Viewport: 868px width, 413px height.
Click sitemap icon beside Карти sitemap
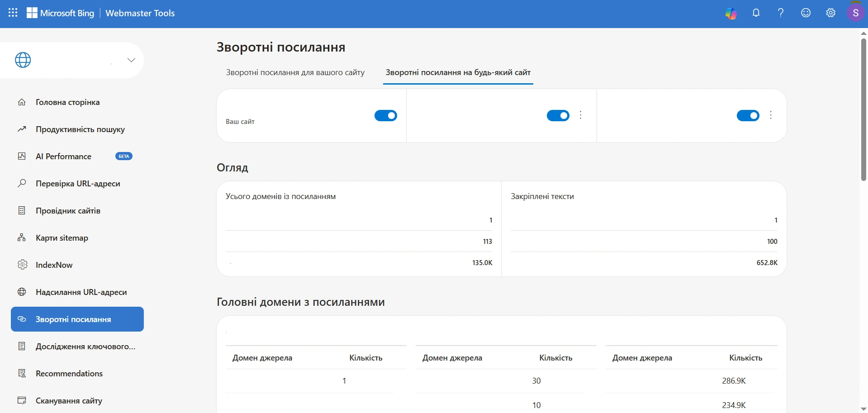coord(22,238)
